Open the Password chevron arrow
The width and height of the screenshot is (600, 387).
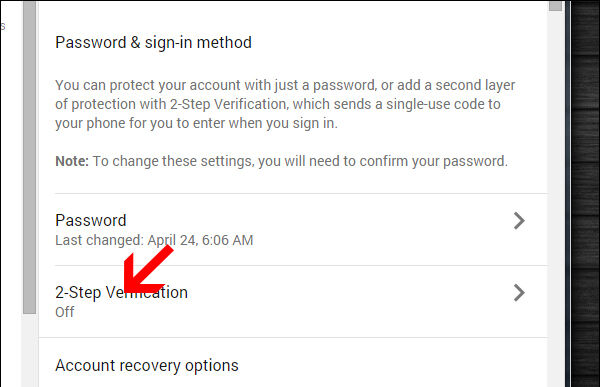519,221
